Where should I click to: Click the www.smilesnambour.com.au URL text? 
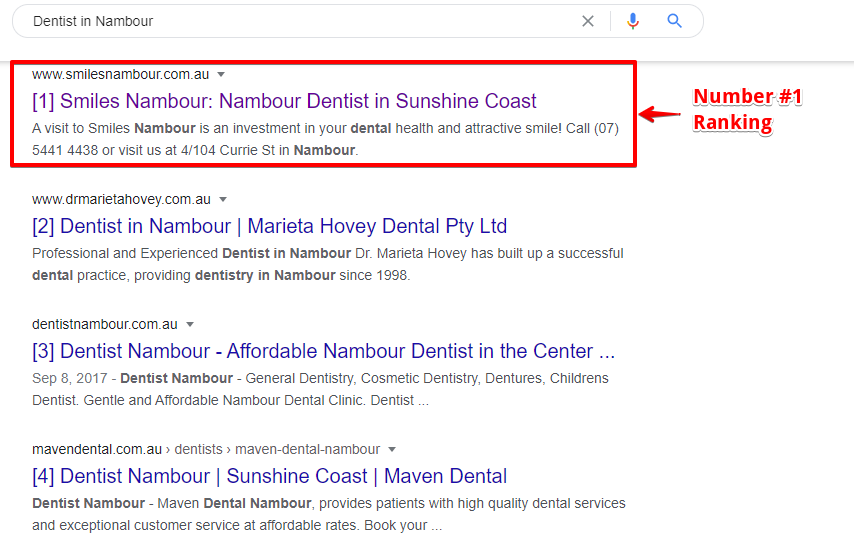click(120, 75)
